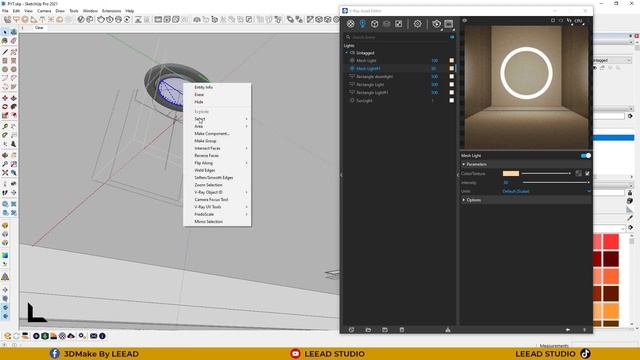Open the Color/Texture color swatch

tap(511, 173)
